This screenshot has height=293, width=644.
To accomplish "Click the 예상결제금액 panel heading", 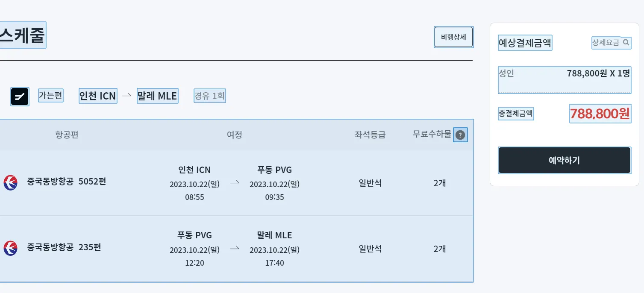I will [x=525, y=43].
